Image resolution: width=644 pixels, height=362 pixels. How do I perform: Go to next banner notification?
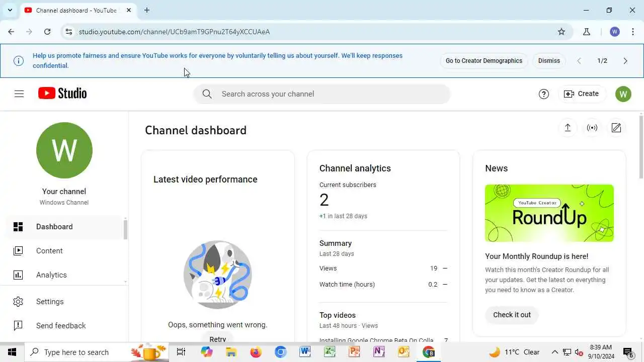(625, 61)
